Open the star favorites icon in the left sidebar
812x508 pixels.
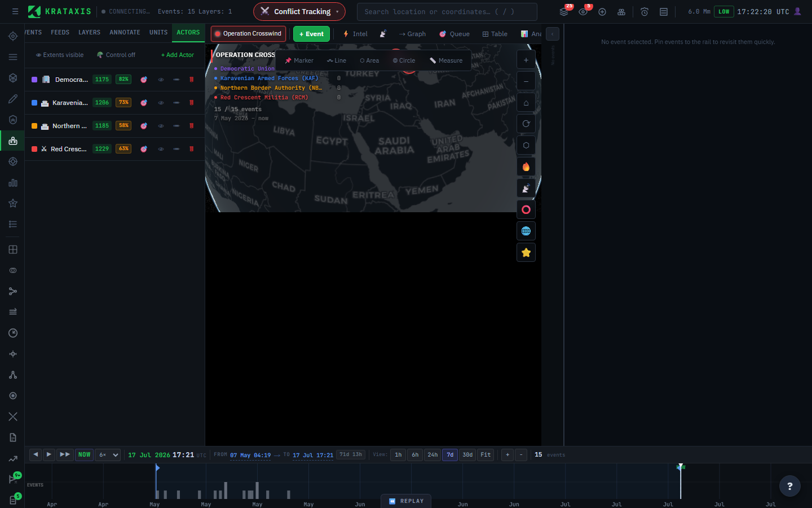coord(13,203)
